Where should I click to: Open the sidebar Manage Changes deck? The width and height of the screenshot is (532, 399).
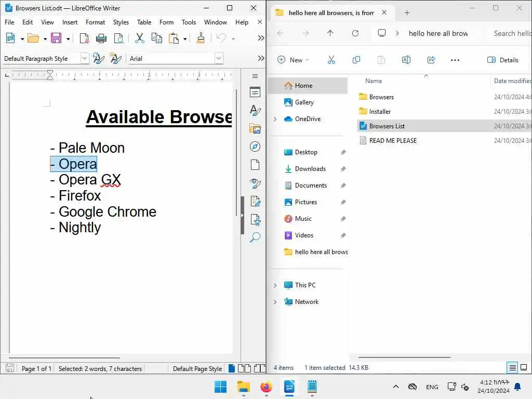click(255, 202)
